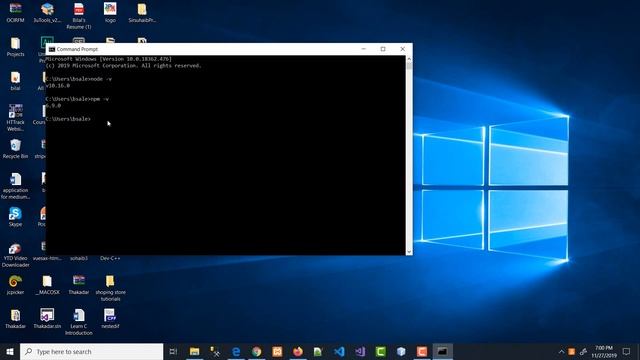The width and height of the screenshot is (640, 360).
Task: Click the Windows Start button
Action: (x=10, y=351)
